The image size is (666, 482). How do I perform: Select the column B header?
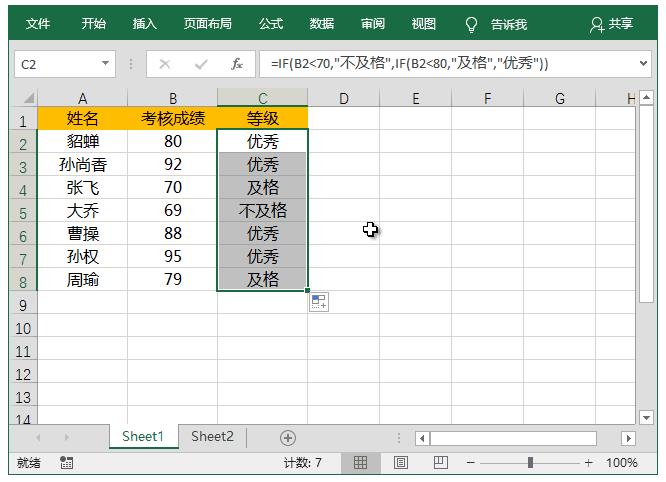172,98
